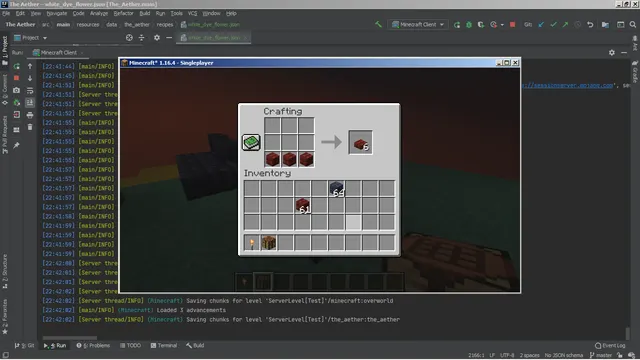Click the green Git Push arrow
640x360 pixels.
[565, 24]
